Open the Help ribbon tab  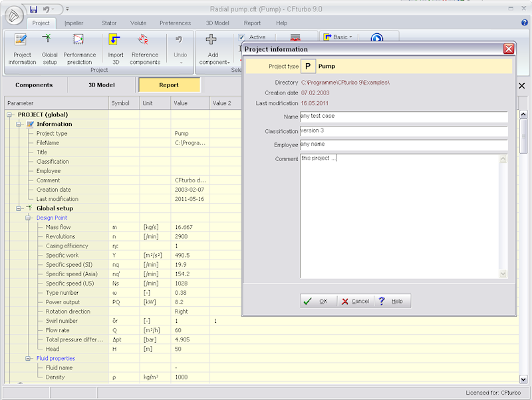281,23
